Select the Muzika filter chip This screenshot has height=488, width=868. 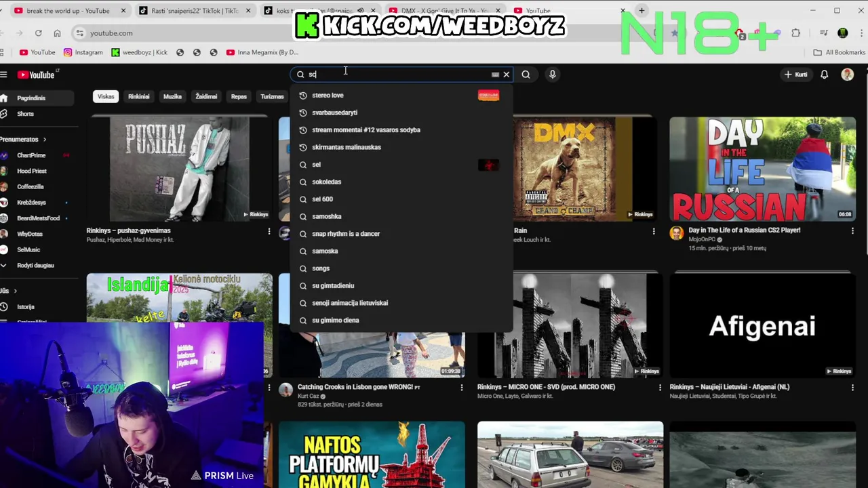point(172,97)
